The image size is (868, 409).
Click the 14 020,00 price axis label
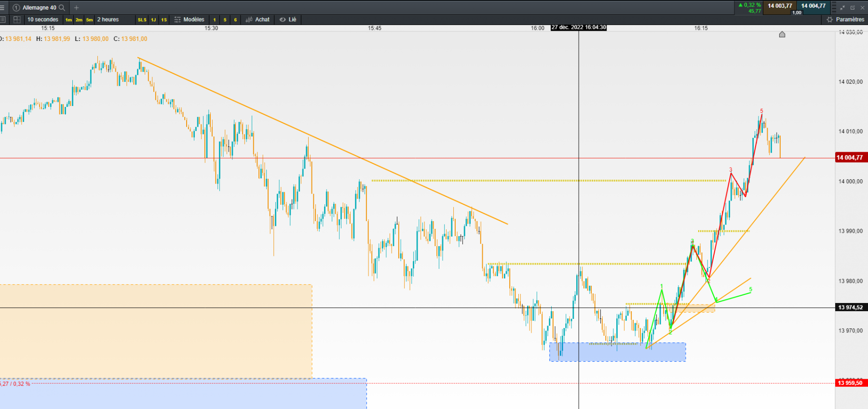(x=851, y=82)
